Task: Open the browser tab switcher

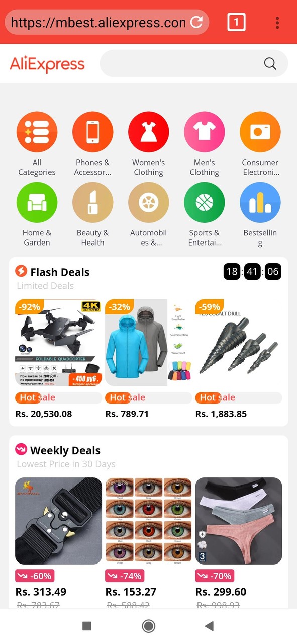Action: (x=236, y=22)
